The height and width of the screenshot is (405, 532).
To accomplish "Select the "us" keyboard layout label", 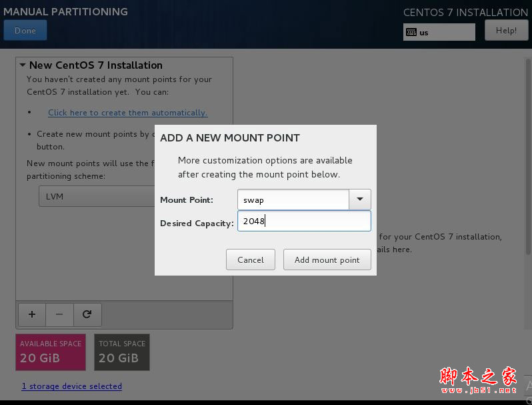I will tap(424, 32).
